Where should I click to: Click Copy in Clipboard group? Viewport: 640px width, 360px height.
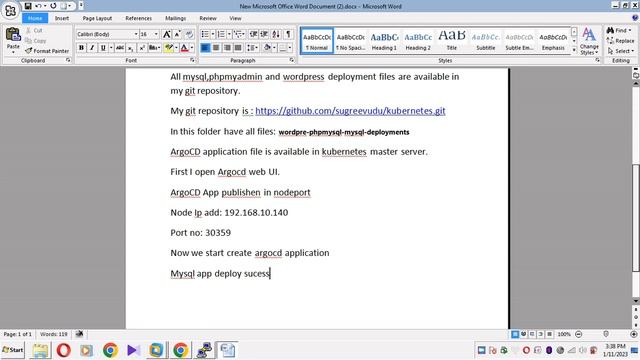[x=36, y=41]
